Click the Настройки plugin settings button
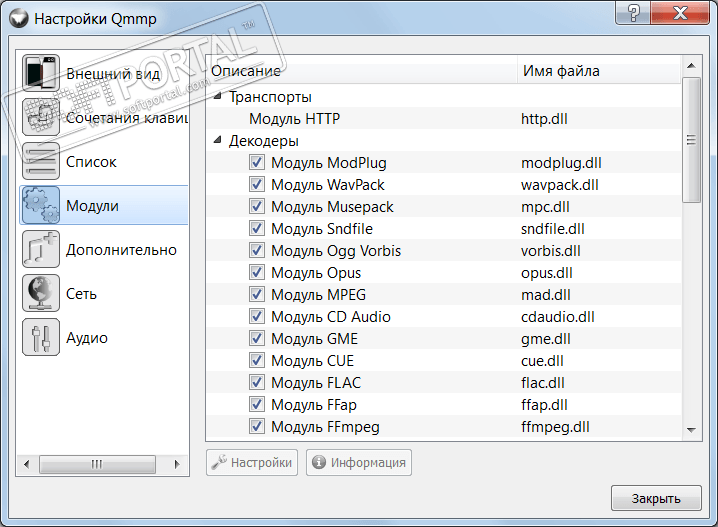 [x=252, y=463]
